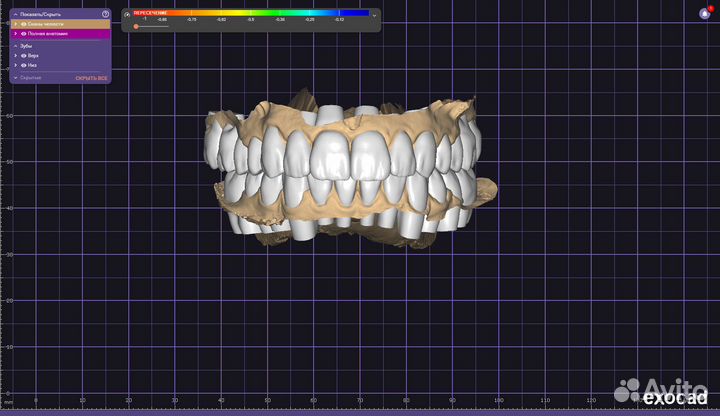
Task: Hide the Низ teeth using eye icon
Action: coord(23,66)
